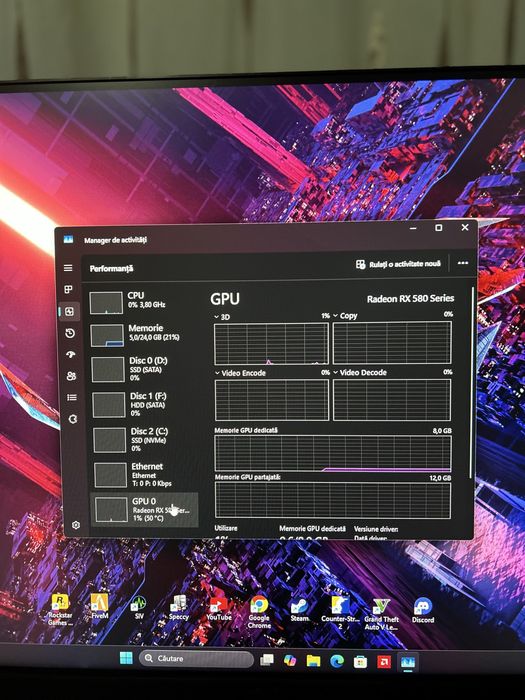Viewport: 525px width, 700px height.
Task: Open the Rockstar Games desktop shortcut
Action: pos(60,610)
